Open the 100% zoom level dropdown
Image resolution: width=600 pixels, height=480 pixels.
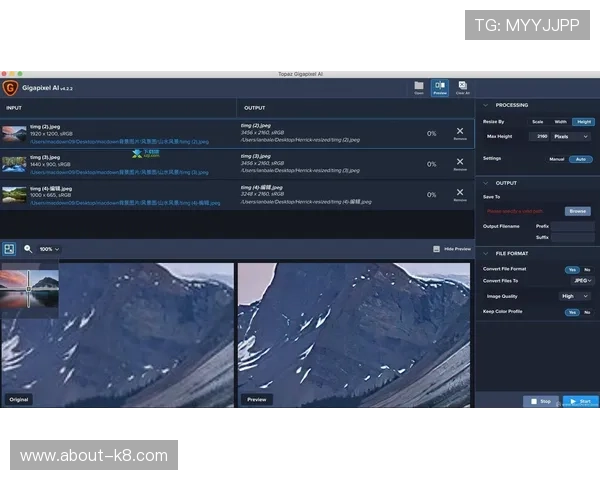click(x=49, y=248)
